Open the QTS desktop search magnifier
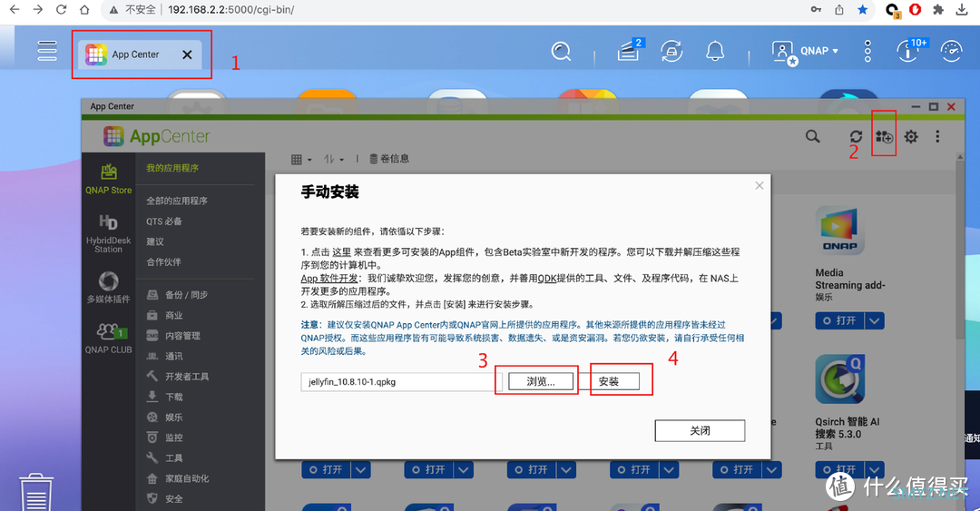Image resolution: width=980 pixels, height=511 pixels. [562, 52]
